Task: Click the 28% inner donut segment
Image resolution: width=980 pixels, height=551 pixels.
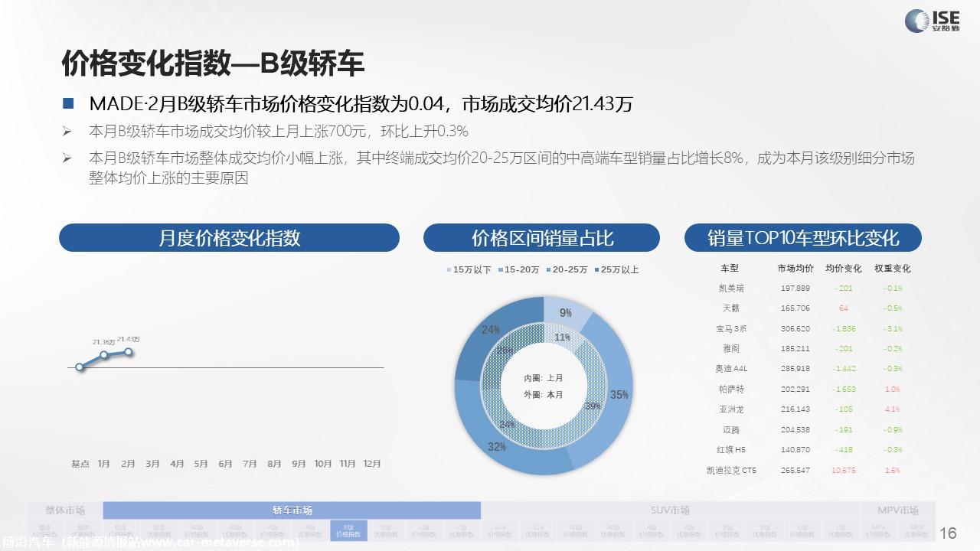Action: coord(503,352)
